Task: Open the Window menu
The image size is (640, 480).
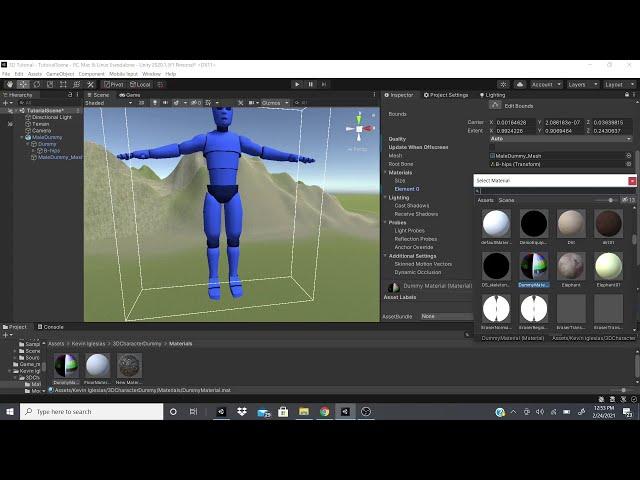Action: [x=151, y=74]
